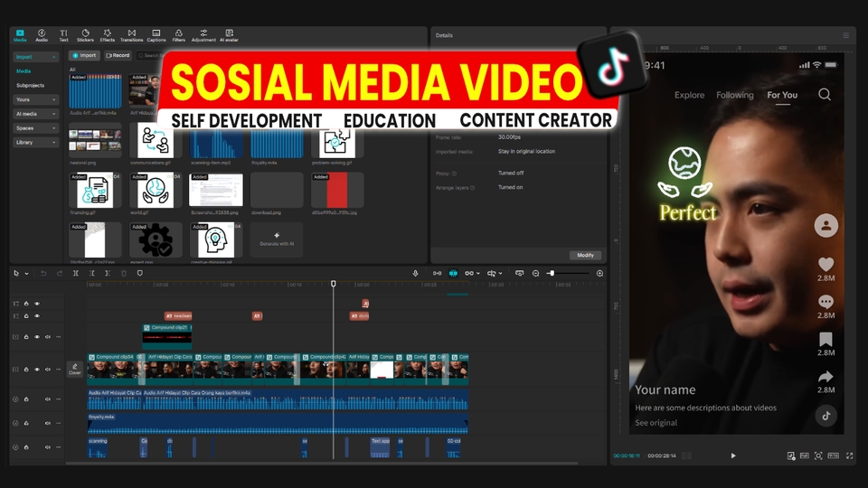The image size is (868, 488).
Task: Click the playhead marker on timeline ruler
Action: click(334, 284)
